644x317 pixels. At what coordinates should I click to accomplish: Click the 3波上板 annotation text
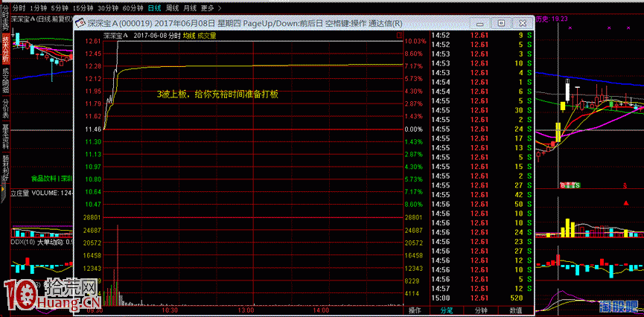(x=217, y=94)
